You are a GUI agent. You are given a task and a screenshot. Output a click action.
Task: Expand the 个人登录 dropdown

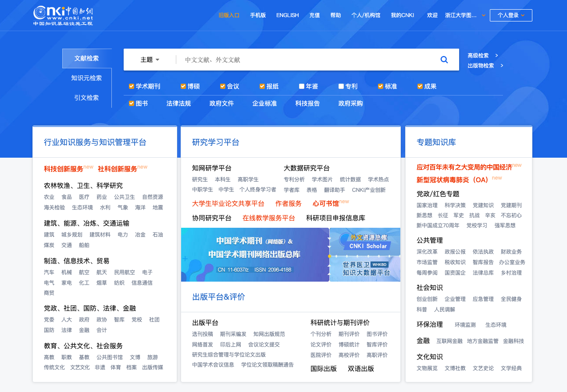tap(511, 15)
